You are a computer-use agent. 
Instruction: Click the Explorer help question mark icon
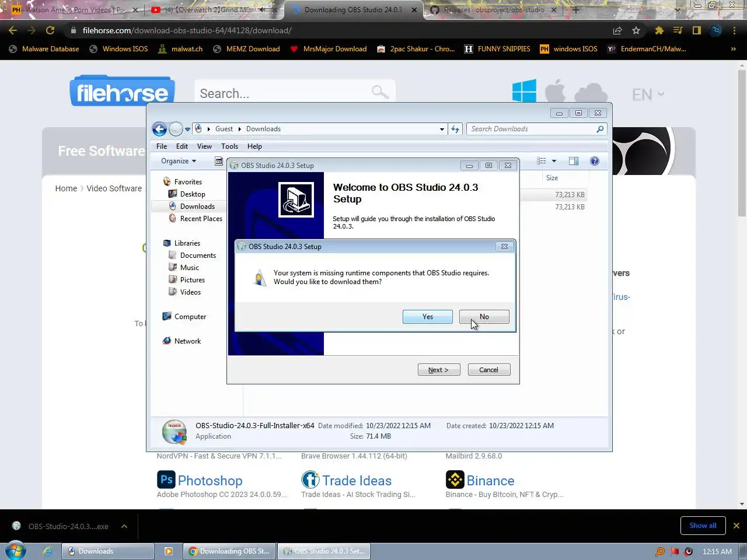click(x=595, y=161)
